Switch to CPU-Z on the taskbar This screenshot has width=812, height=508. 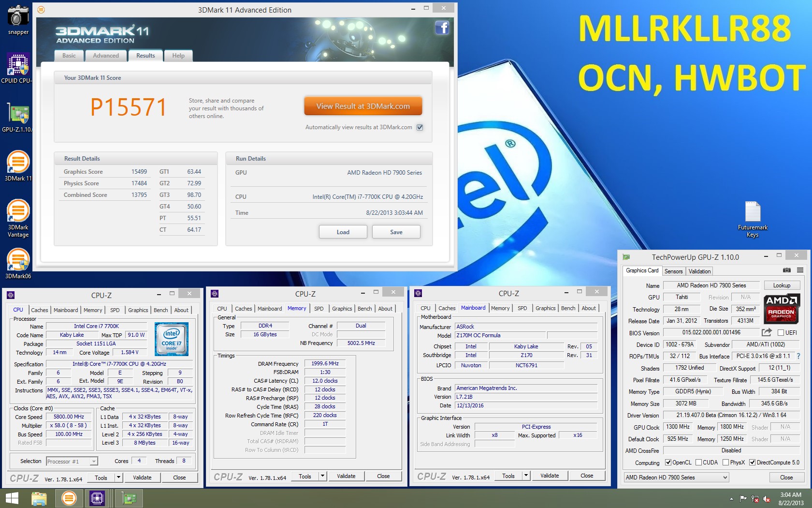coord(97,498)
